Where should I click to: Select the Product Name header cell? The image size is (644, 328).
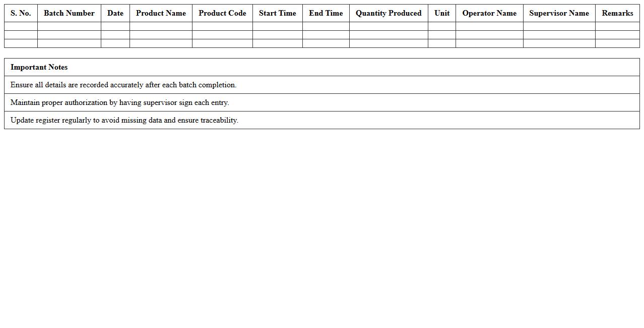161,13
